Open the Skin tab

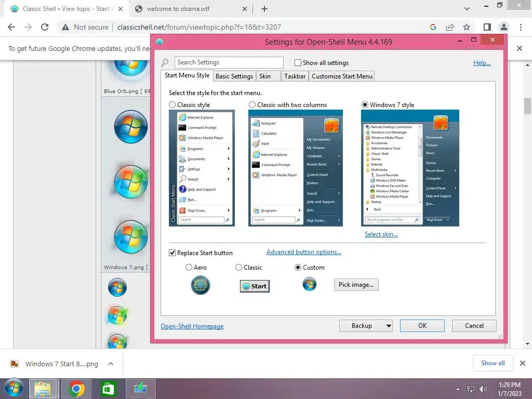(x=268, y=76)
